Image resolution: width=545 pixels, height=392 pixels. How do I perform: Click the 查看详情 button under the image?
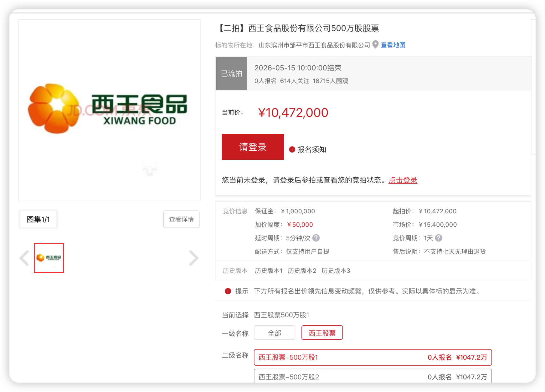[x=181, y=219]
